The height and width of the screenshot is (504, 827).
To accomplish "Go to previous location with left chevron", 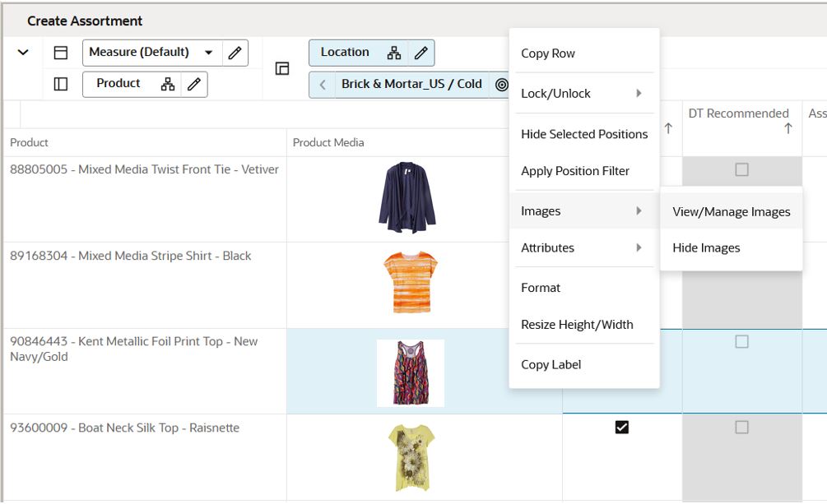I will point(323,85).
